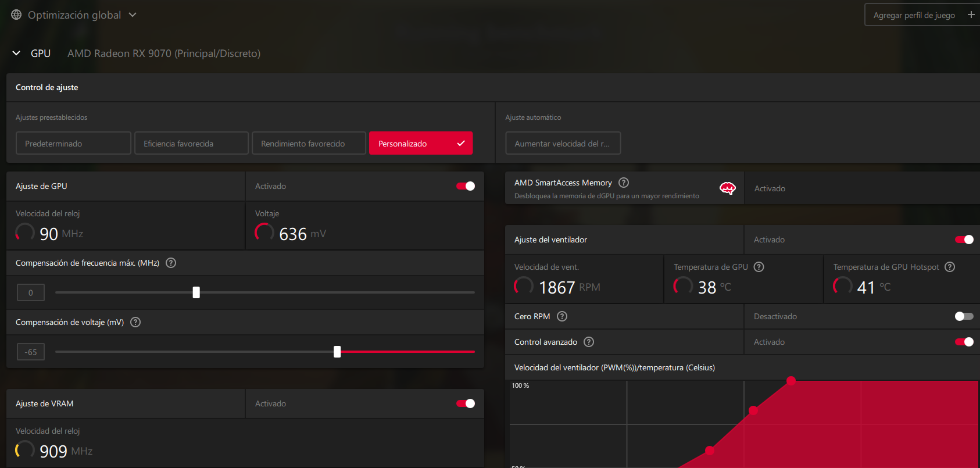
Task: Click the Ajustes preestablecidos label
Action: click(51, 117)
